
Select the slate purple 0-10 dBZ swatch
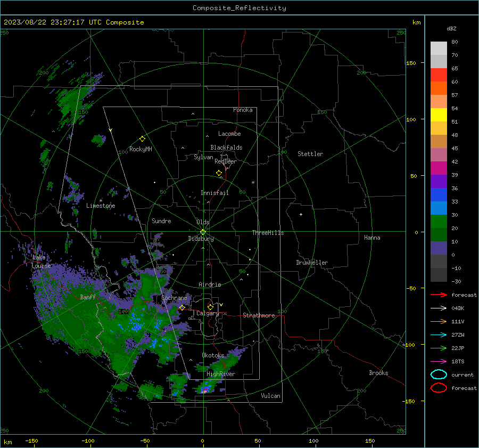[439, 248]
